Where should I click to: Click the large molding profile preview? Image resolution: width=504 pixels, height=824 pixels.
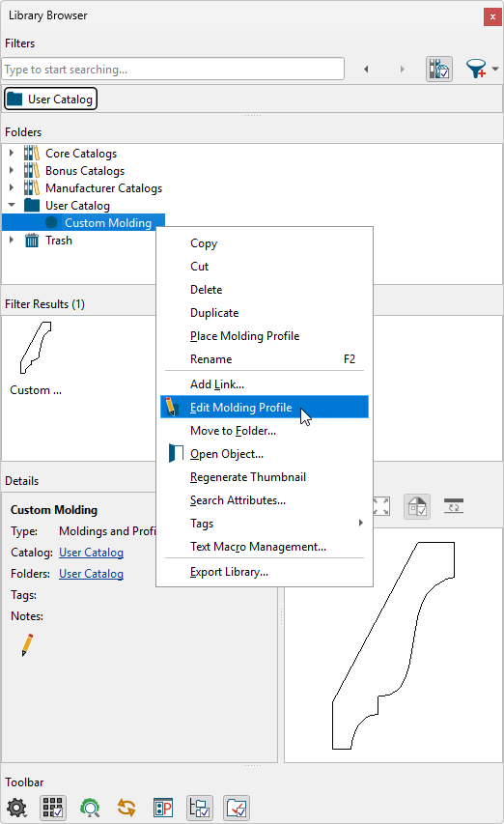click(x=393, y=646)
